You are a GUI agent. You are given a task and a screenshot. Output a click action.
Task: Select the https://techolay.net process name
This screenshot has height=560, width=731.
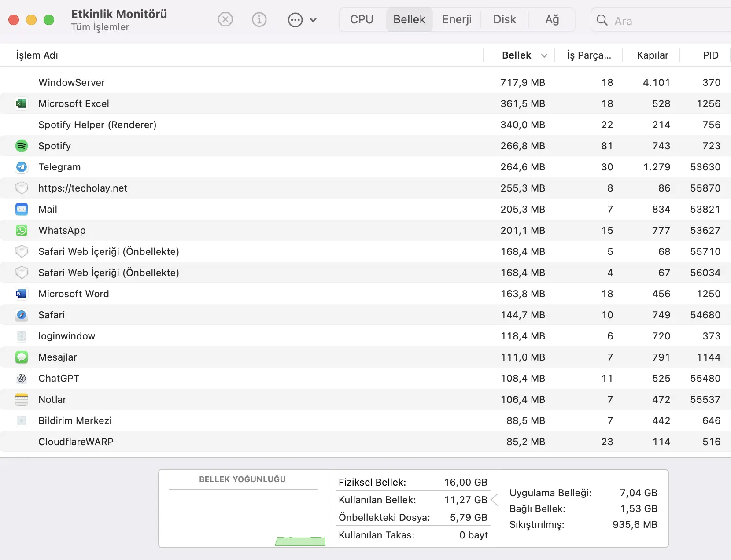click(83, 188)
